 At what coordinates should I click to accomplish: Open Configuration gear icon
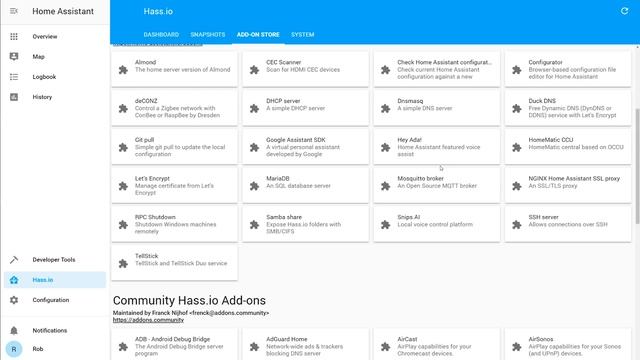pyautogui.click(x=14, y=300)
